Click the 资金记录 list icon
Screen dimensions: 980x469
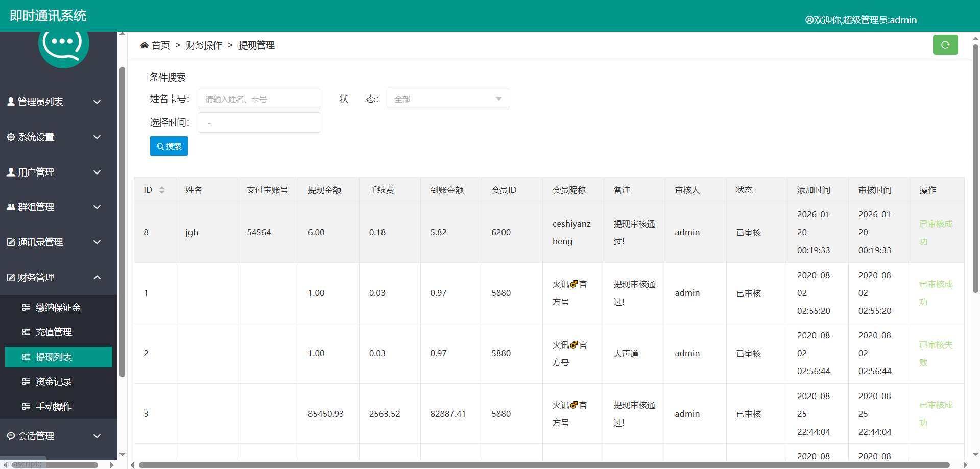pyautogui.click(x=26, y=382)
